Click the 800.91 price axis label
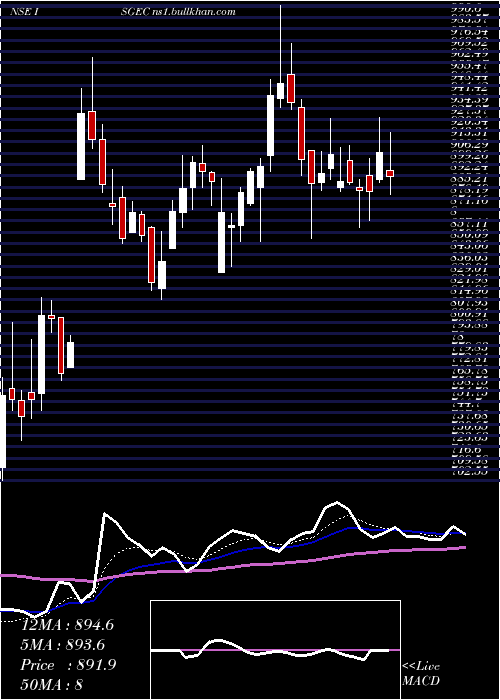Screen dimensions: 500x700 tap(468, 314)
